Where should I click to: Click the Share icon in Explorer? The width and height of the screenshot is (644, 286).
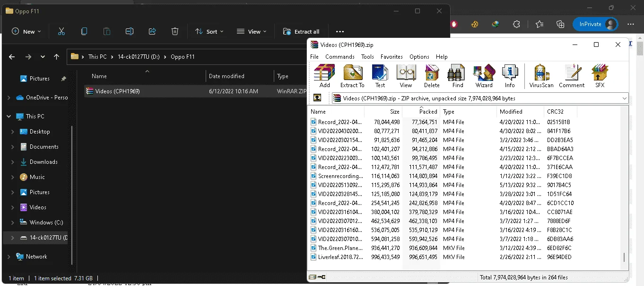click(x=152, y=31)
